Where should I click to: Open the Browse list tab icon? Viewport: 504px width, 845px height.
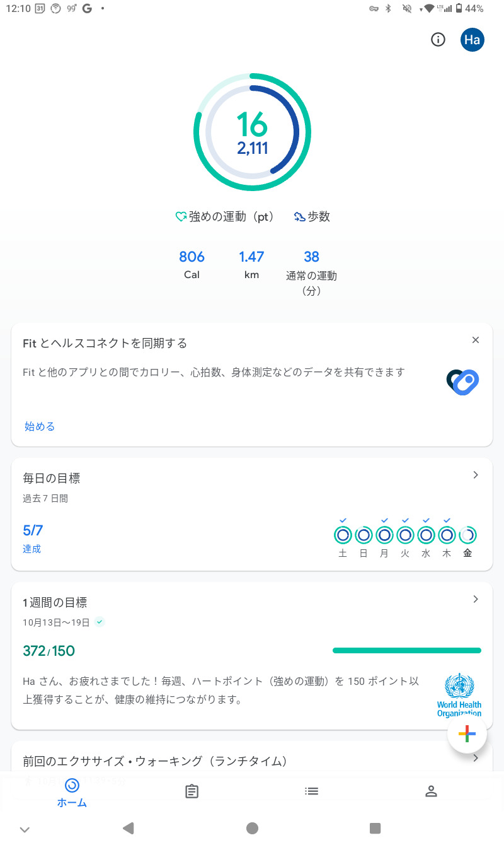[x=311, y=791]
